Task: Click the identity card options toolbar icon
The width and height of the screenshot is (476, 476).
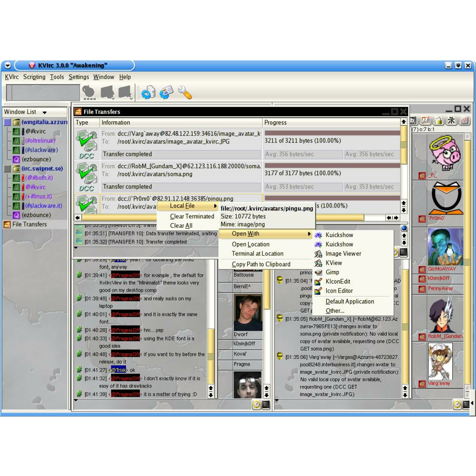Action: coord(166,92)
